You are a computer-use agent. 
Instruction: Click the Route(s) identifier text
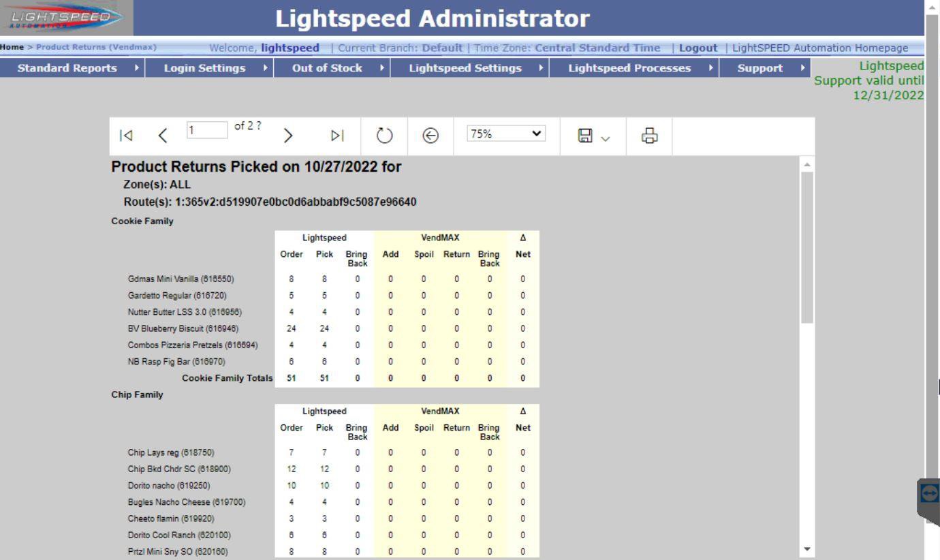click(270, 202)
